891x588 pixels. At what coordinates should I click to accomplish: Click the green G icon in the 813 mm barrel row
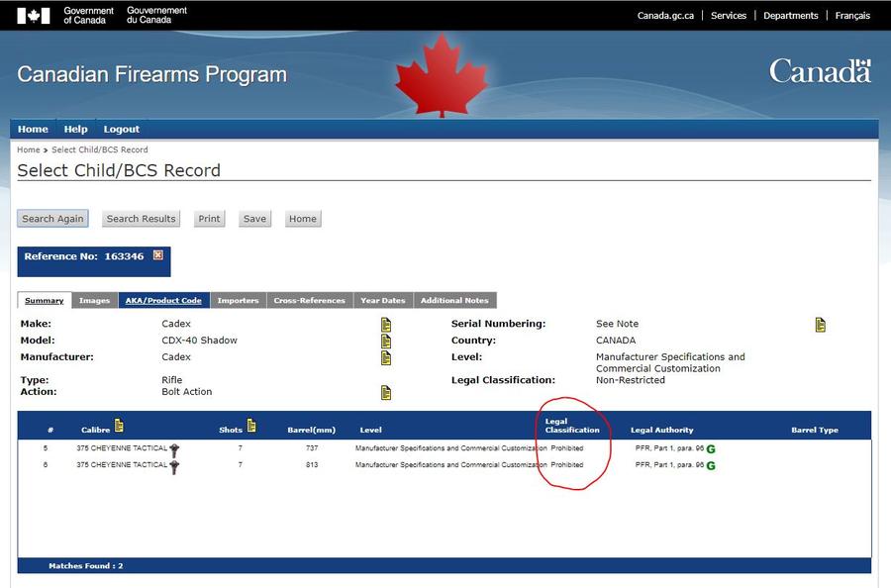[710, 466]
